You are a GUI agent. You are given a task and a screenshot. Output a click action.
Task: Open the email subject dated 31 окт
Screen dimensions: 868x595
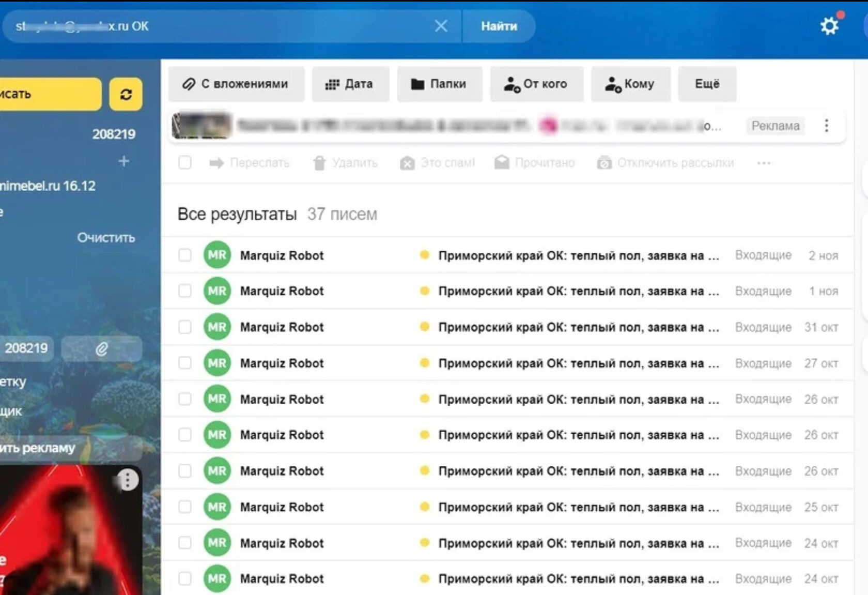coord(579,327)
